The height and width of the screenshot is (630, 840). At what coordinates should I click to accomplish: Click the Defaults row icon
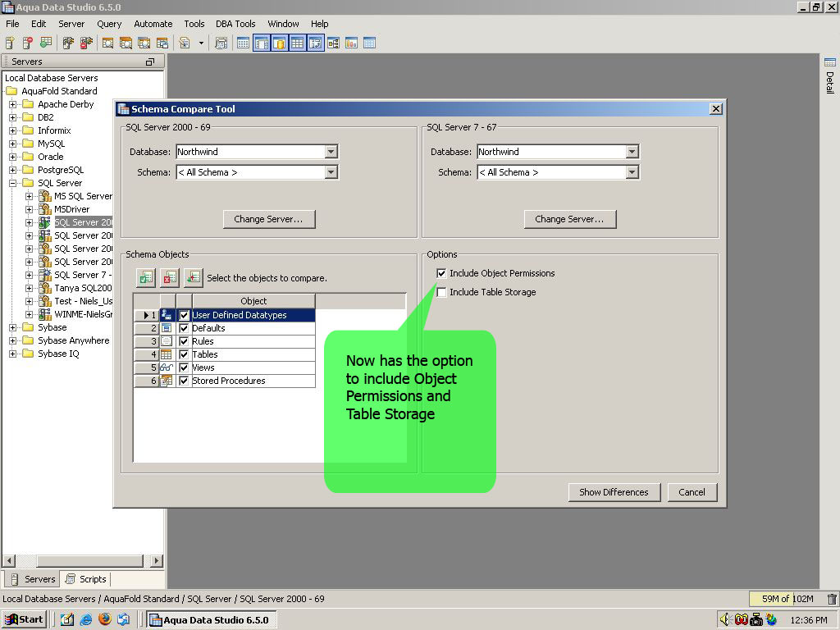tap(167, 328)
